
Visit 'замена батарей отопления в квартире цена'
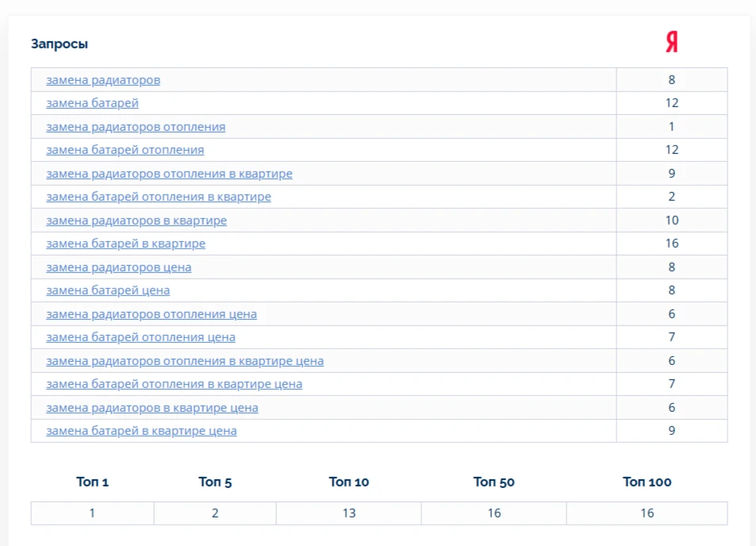(174, 384)
